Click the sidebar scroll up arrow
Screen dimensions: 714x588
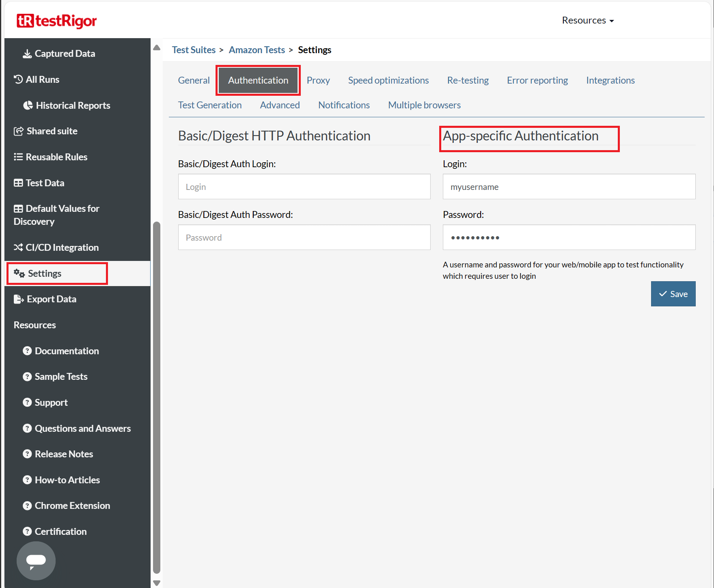tap(157, 48)
